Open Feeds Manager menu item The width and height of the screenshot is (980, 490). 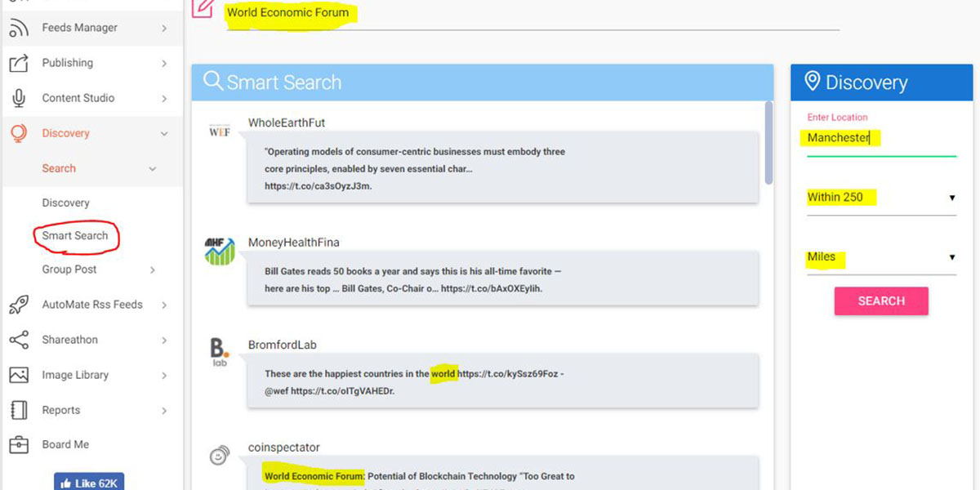80,28
